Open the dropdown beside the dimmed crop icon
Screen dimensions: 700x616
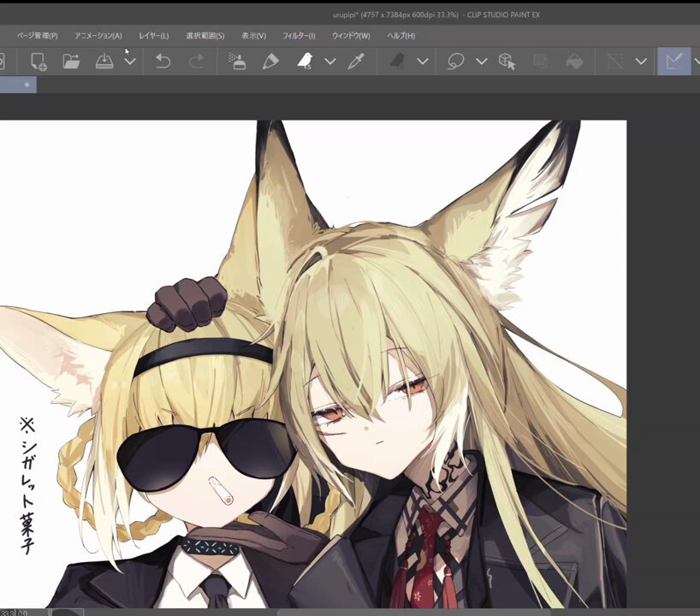click(641, 61)
